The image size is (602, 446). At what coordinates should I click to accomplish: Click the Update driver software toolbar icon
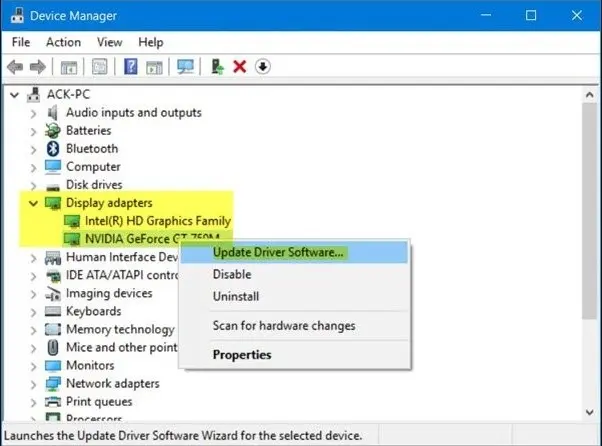tap(217, 66)
